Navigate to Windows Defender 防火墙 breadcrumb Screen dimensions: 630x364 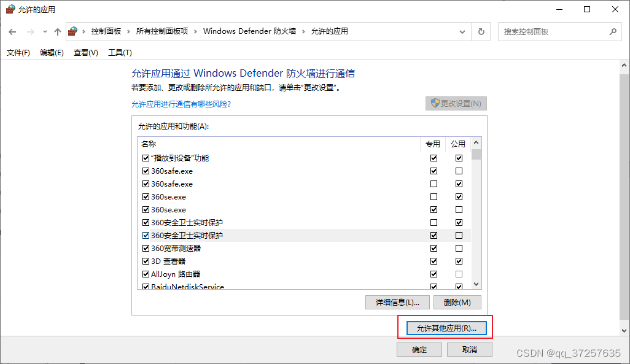click(x=249, y=31)
